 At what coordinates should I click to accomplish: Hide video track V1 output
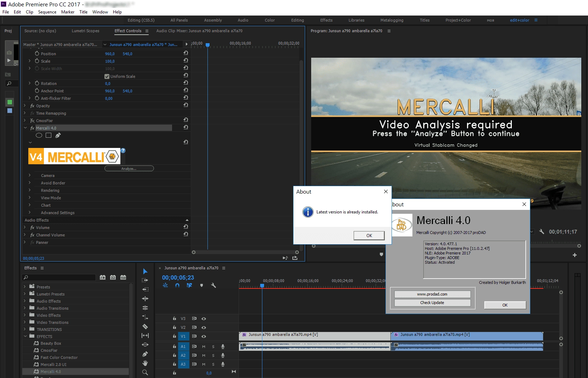click(204, 336)
